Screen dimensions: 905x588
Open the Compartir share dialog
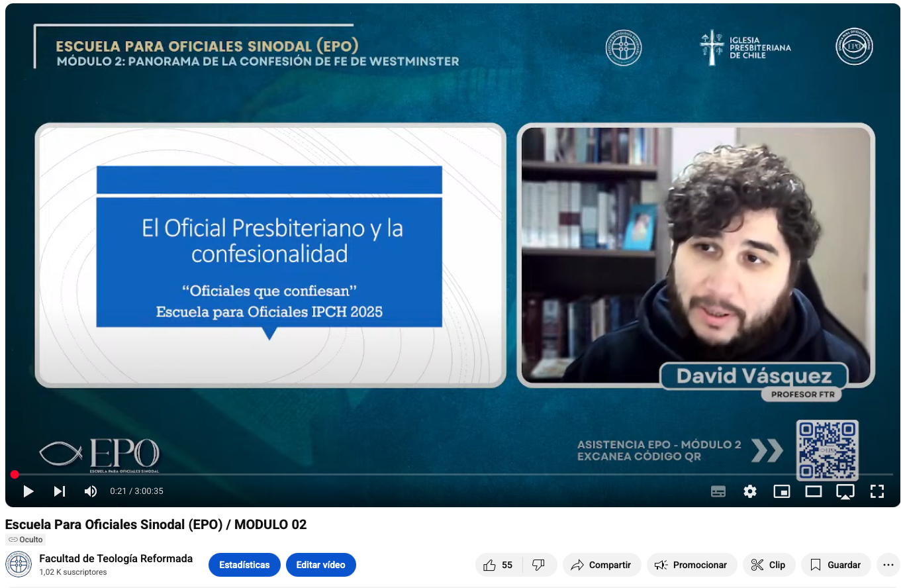(602, 565)
